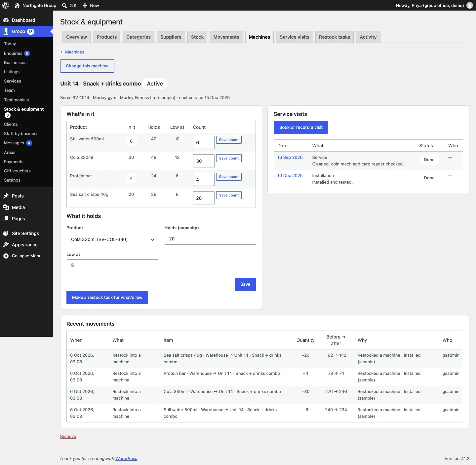Make a restock task for what's low
Screen dimensions: 476x465
tap(107, 298)
